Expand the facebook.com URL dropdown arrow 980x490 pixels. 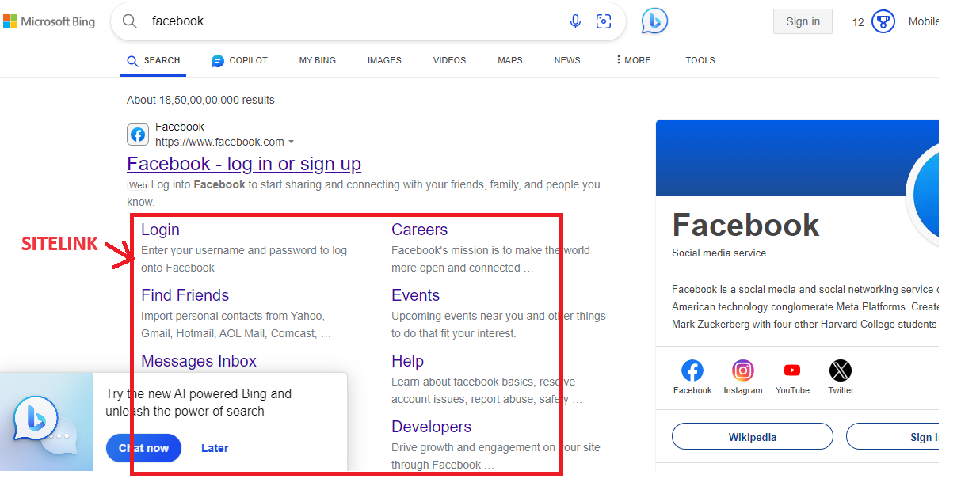click(292, 142)
